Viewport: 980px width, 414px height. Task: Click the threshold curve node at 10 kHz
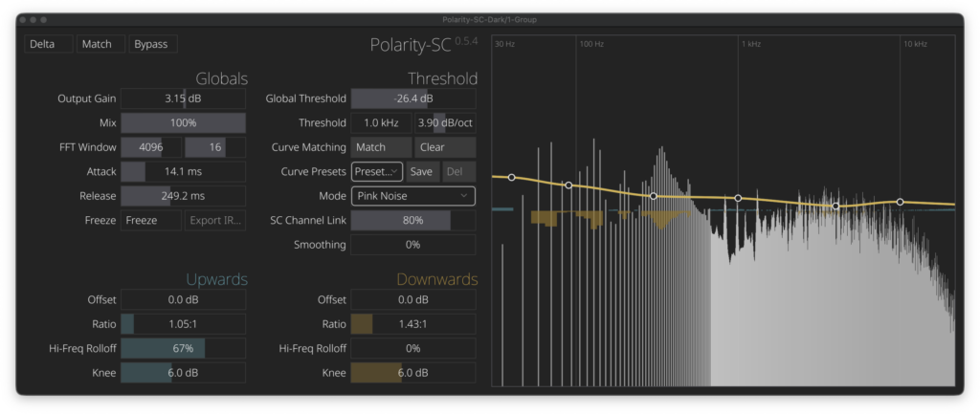point(900,202)
